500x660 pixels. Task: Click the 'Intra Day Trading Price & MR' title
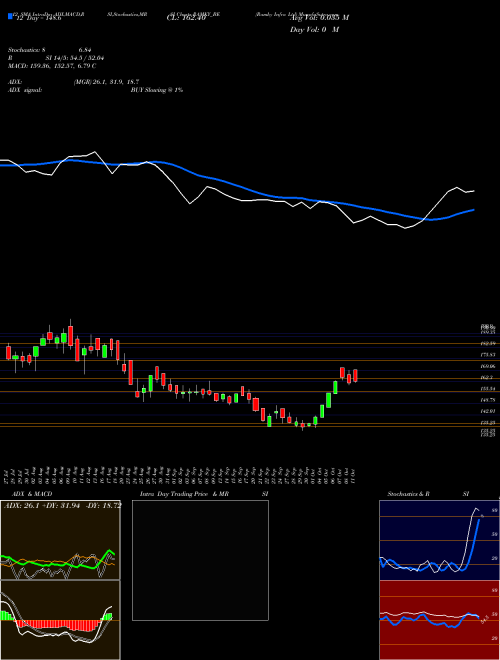pyautogui.click(x=184, y=494)
